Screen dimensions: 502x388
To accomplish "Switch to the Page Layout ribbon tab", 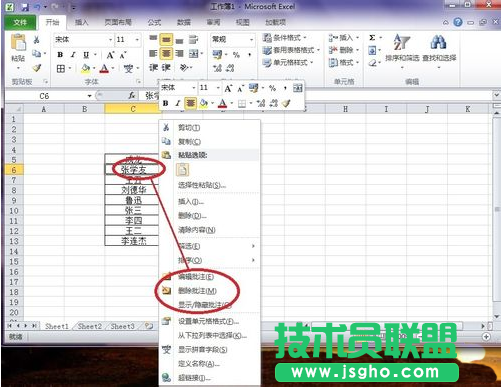I will coord(118,22).
